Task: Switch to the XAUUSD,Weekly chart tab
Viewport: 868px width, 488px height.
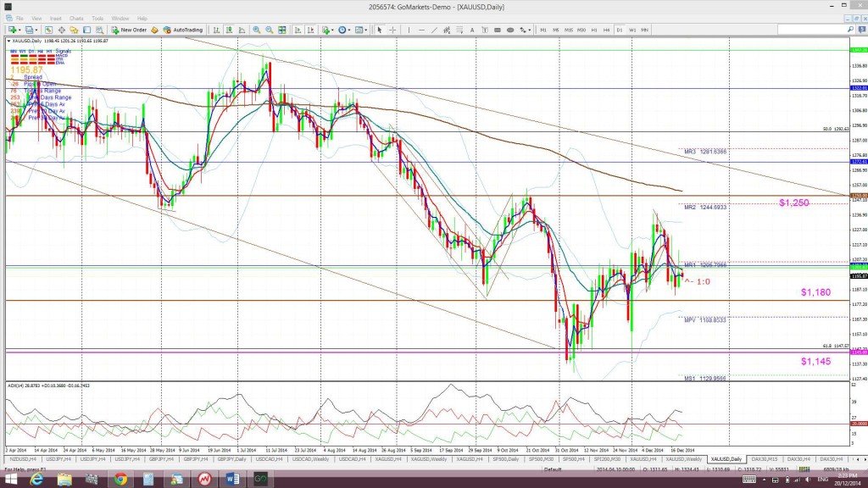Action: tap(684, 459)
